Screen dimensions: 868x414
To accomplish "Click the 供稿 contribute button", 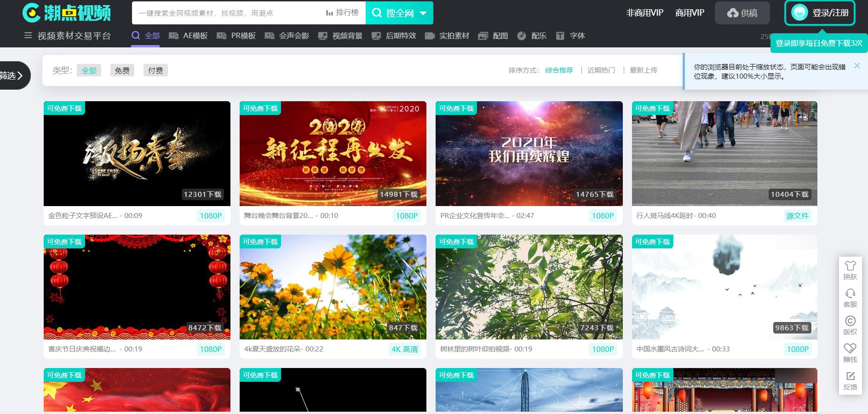I will pos(742,13).
